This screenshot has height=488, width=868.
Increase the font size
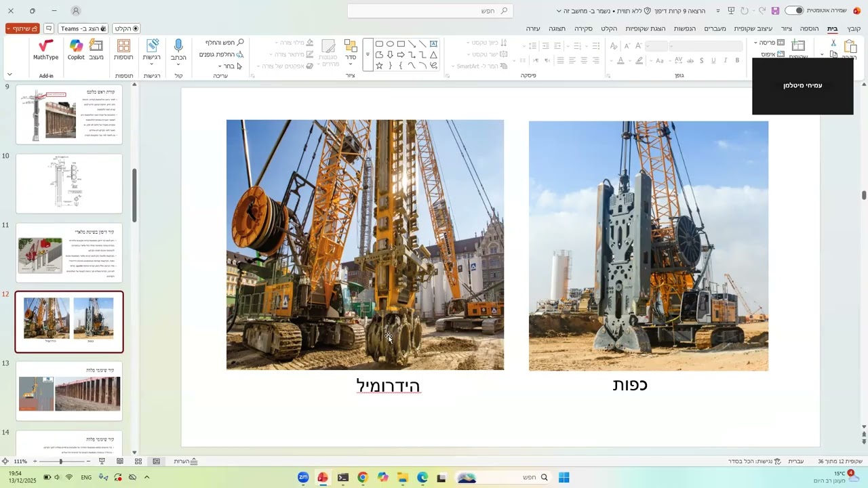pyautogui.click(x=639, y=45)
